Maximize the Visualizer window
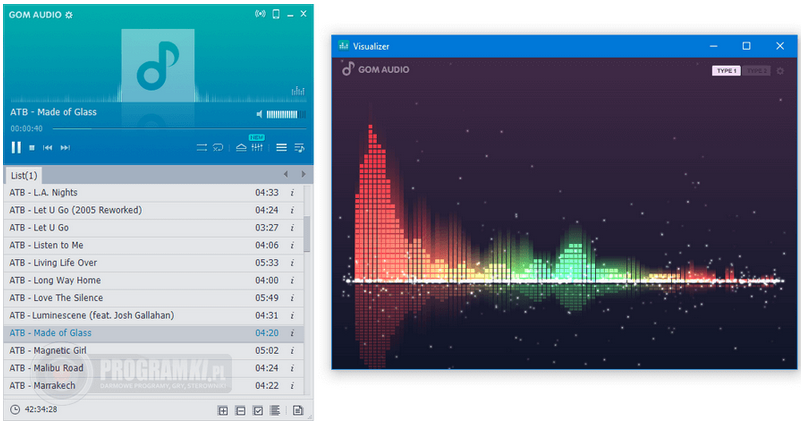Viewport: 801px width, 426px height. 746,46
